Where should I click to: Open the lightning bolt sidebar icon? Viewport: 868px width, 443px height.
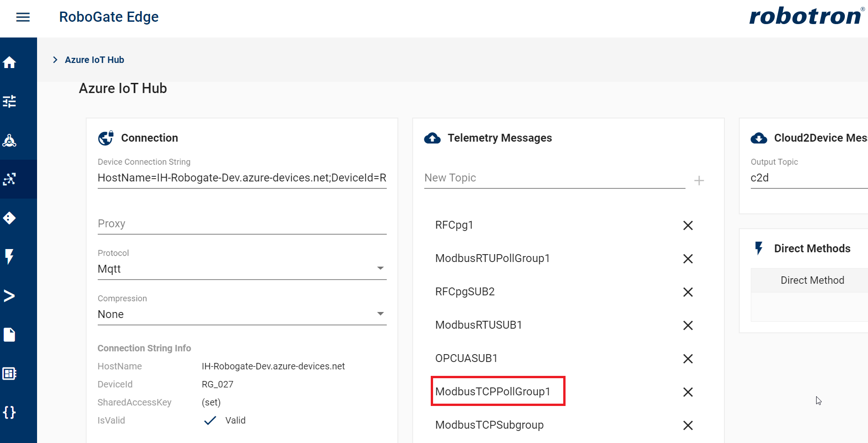9,256
